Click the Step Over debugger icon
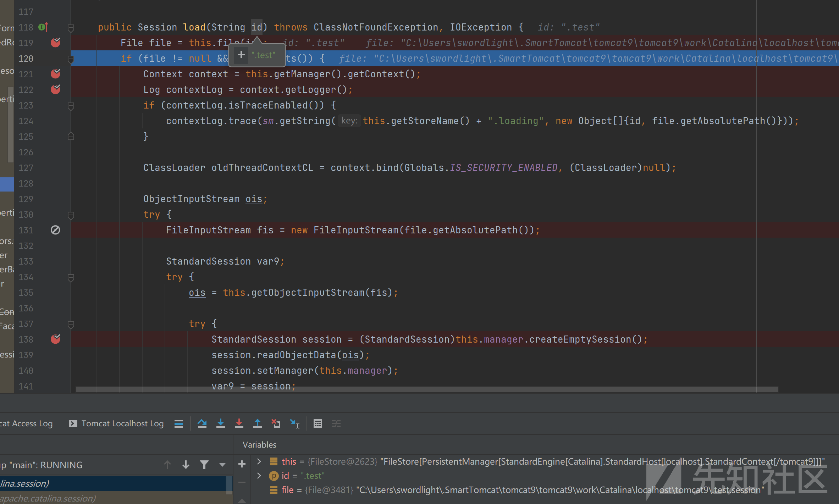This screenshot has width=839, height=504. coord(202,423)
